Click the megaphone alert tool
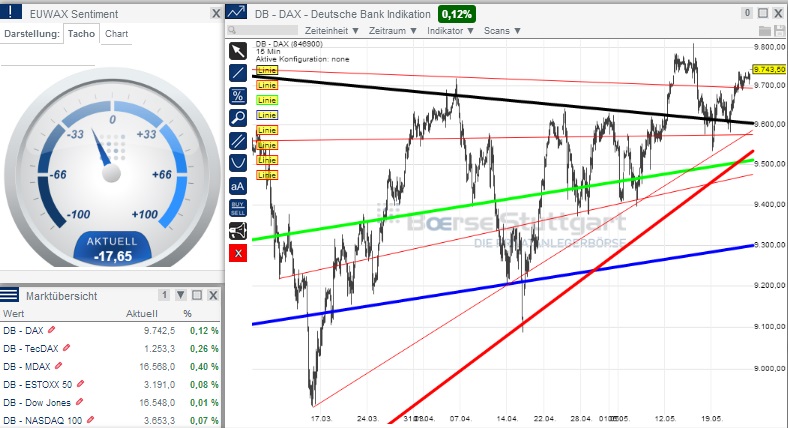 [x=238, y=231]
